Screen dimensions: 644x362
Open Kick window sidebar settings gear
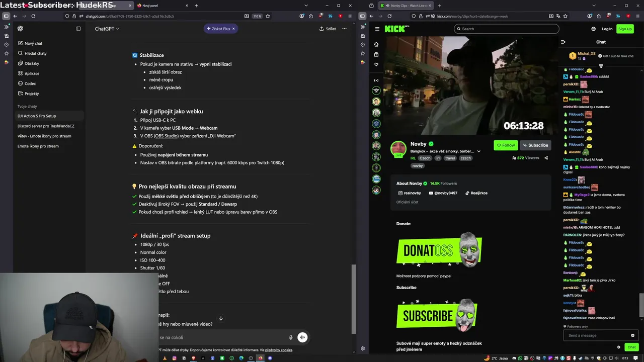(362, 348)
